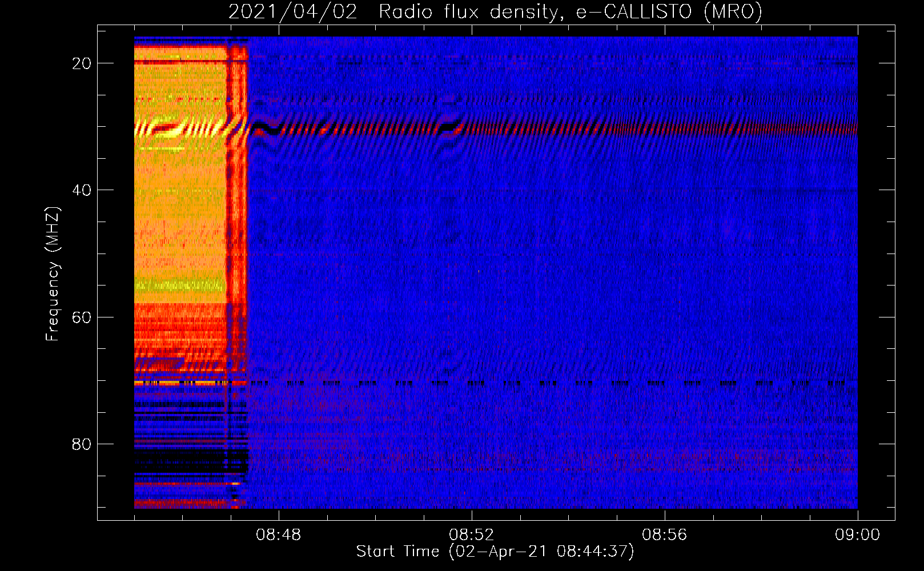Screen dimensions: 924x571
Task: Click the 09:00 time tick label
Action: pos(858,535)
